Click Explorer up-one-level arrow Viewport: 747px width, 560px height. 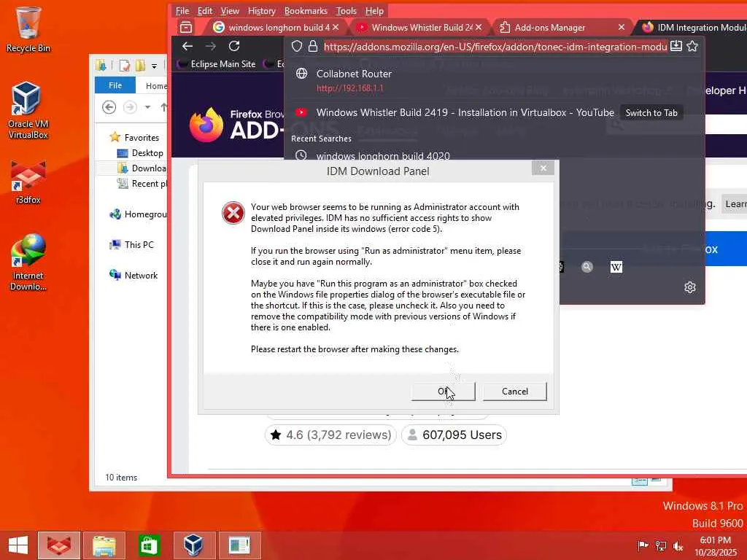pyautogui.click(x=163, y=107)
